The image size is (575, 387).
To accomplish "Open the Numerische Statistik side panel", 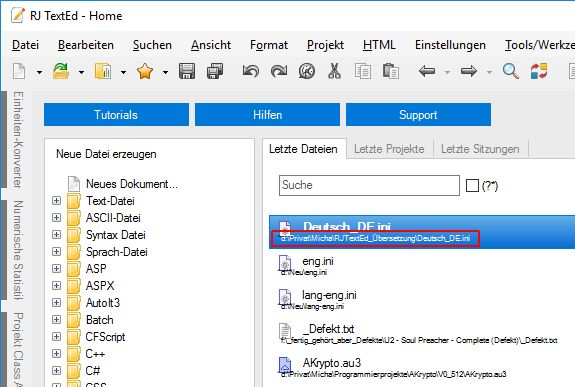I will (18, 250).
